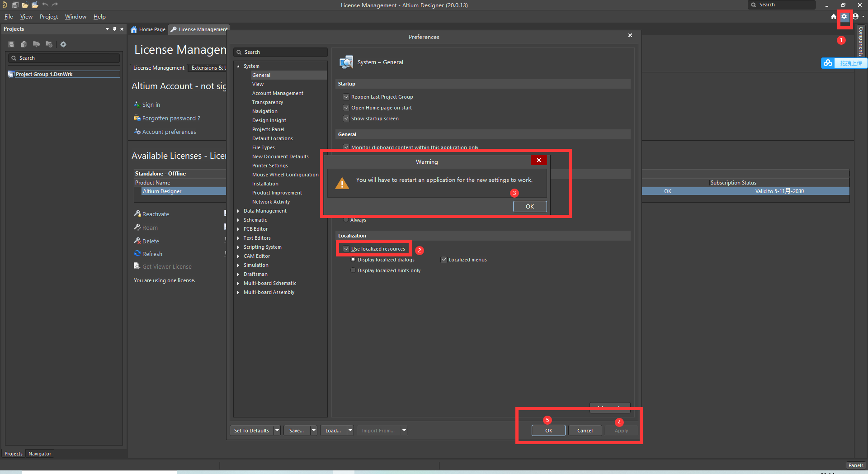Toggle Localized menus checkbox
The image size is (868, 474).
point(444,260)
